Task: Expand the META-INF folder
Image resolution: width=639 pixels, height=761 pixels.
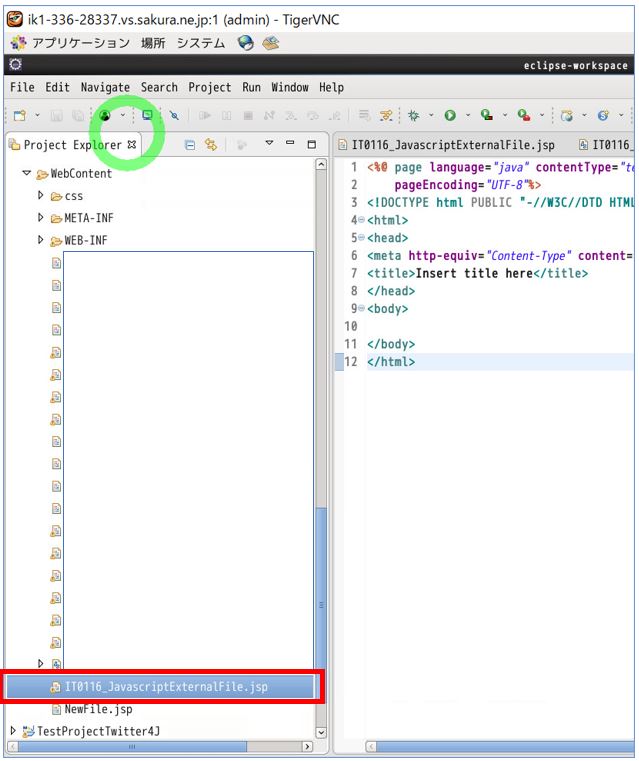Action: [41, 217]
